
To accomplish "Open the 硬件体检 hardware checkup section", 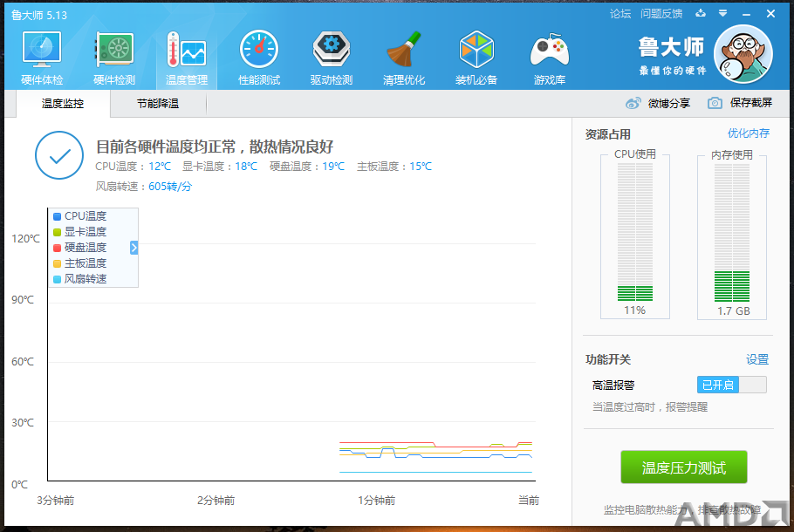I will tap(42, 58).
